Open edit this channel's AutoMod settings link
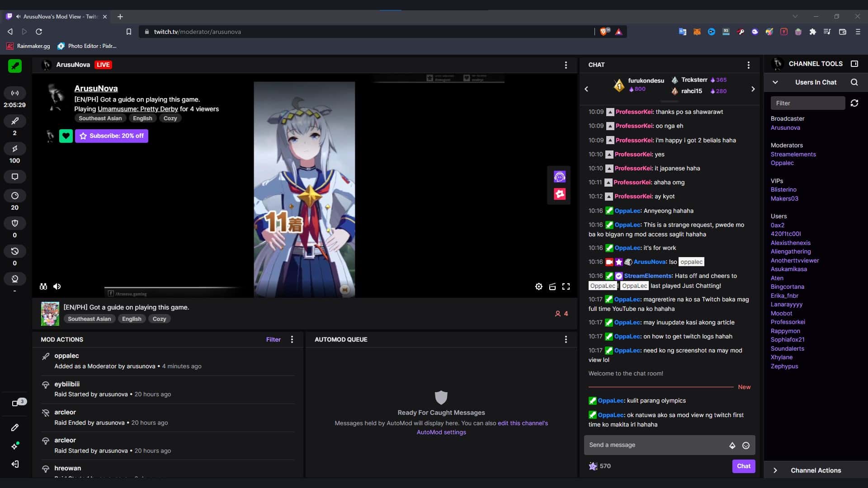The image size is (868, 488). click(482, 428)
